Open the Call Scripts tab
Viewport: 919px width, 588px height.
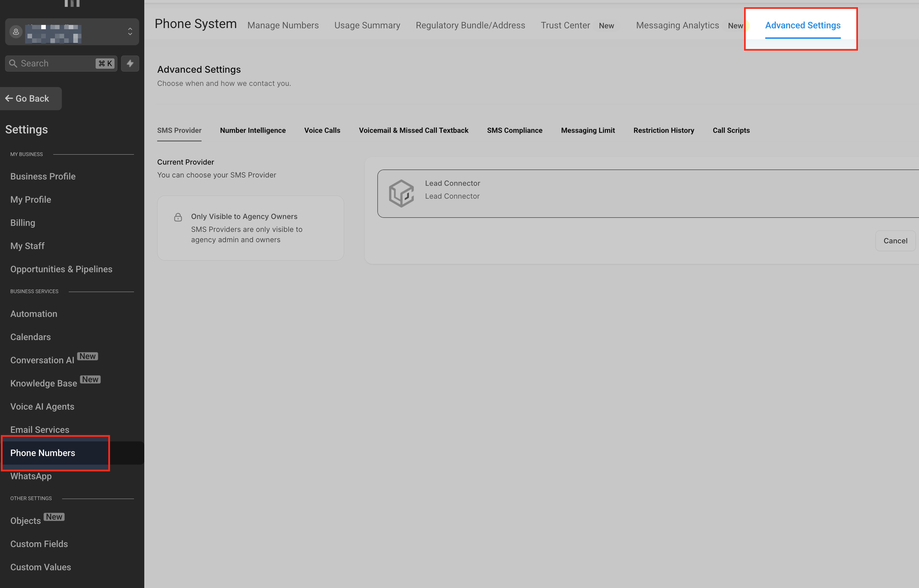731,131
